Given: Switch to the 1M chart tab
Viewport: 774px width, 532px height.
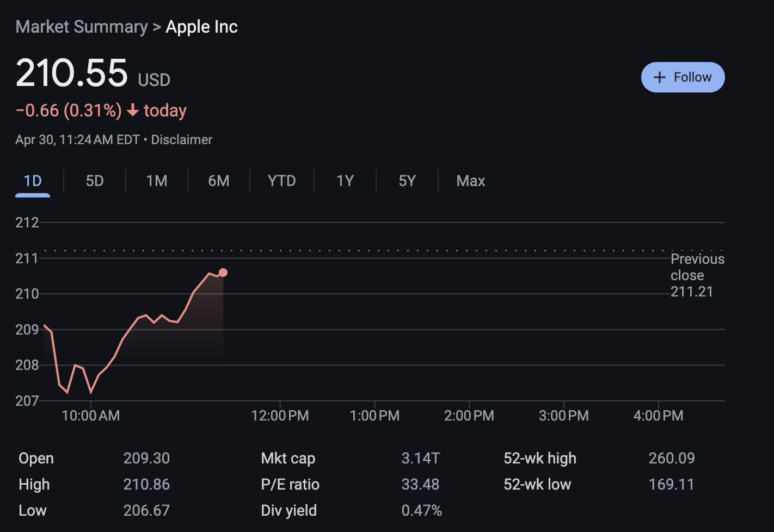Looking at the screenshot, I should click(x=157, y=181).
